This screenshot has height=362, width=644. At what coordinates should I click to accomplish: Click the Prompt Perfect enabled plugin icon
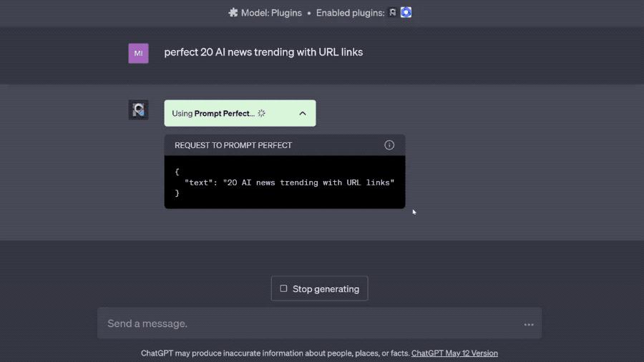click(393, 12)
